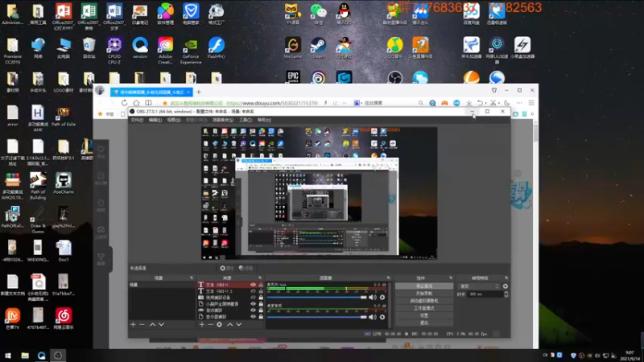
Task: Open 滤镜 filters button above sources
Action: click(x=246, y=268)
